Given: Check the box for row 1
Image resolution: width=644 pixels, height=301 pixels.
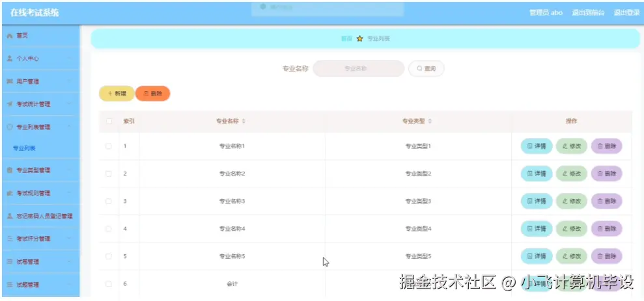Looking at the screenshot, I should [x=109, y=146].
